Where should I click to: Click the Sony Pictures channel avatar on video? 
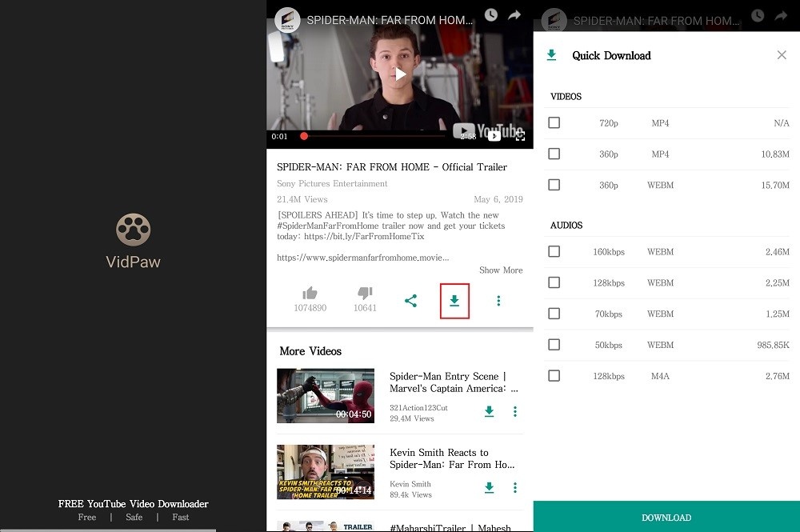pos(287,20)
